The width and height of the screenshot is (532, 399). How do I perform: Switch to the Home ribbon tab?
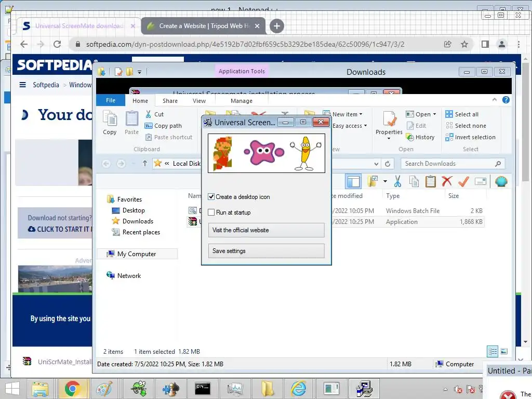(x=140, y=101)
